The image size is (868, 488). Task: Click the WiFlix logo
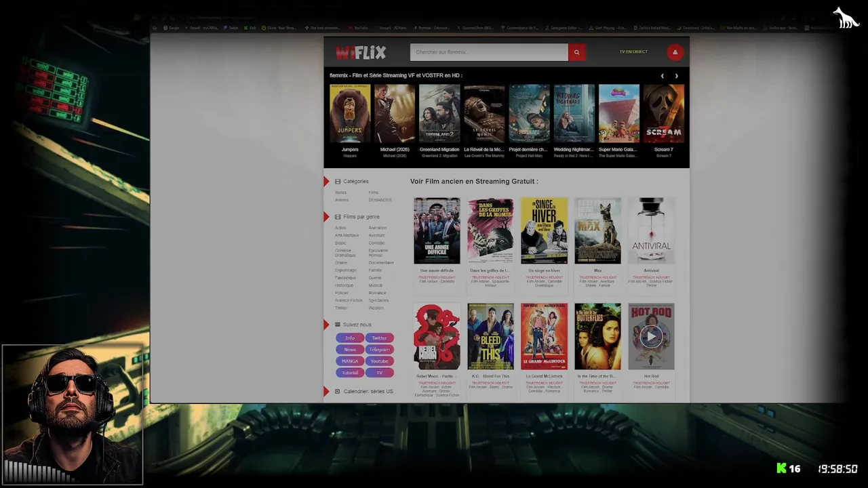coord(361,52)
